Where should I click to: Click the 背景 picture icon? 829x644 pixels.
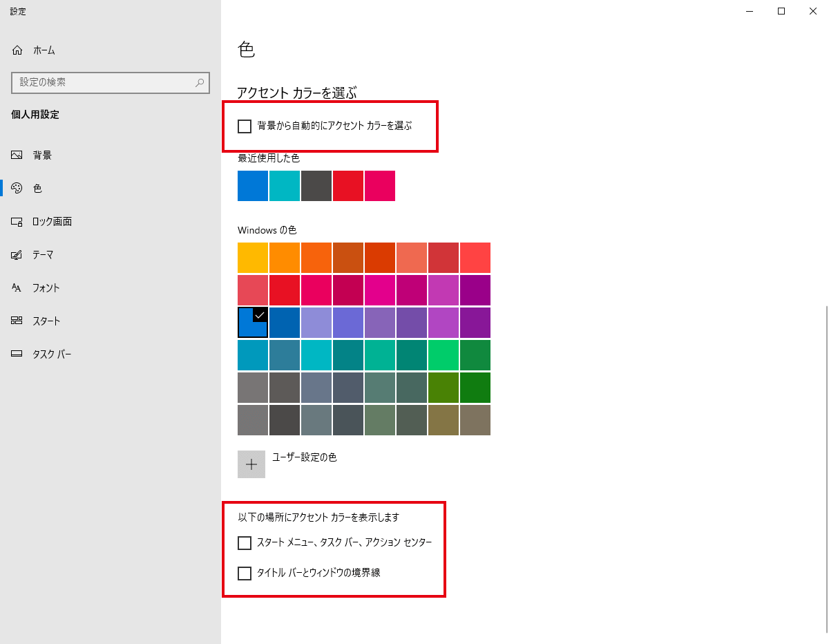click(x=17, y=155)
